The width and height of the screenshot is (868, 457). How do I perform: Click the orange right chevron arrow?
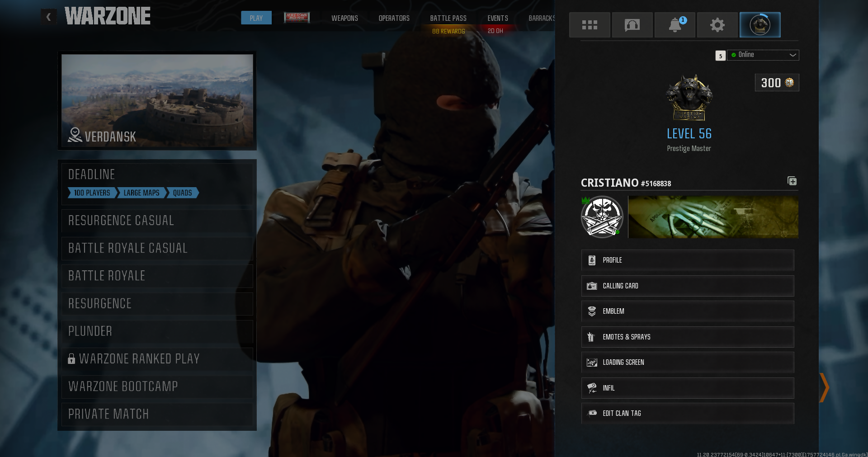(824, 387)
